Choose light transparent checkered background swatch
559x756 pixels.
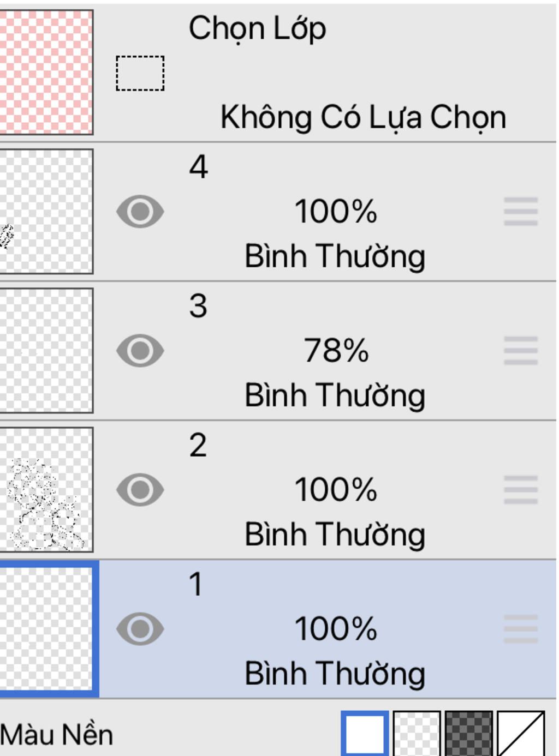coord(417,733)
